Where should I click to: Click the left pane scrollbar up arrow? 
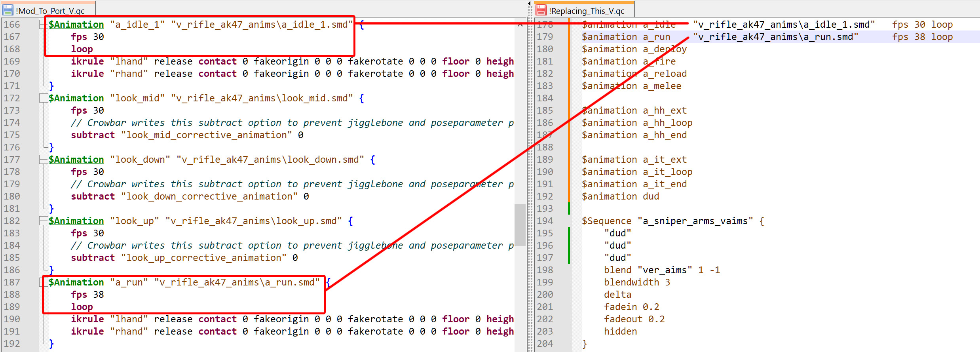(x=520, y=25)
